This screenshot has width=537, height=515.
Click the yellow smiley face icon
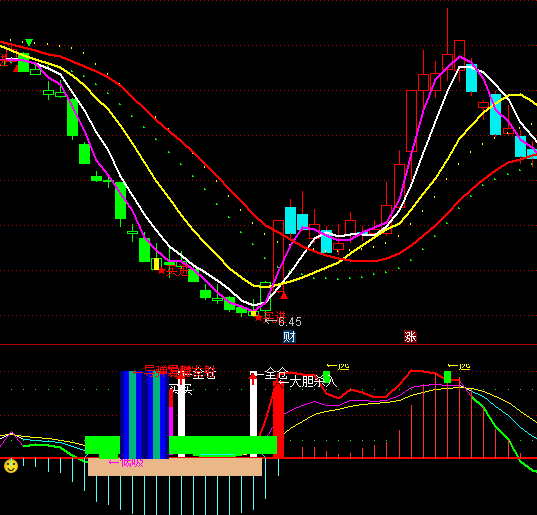click(x=11, y=466)
